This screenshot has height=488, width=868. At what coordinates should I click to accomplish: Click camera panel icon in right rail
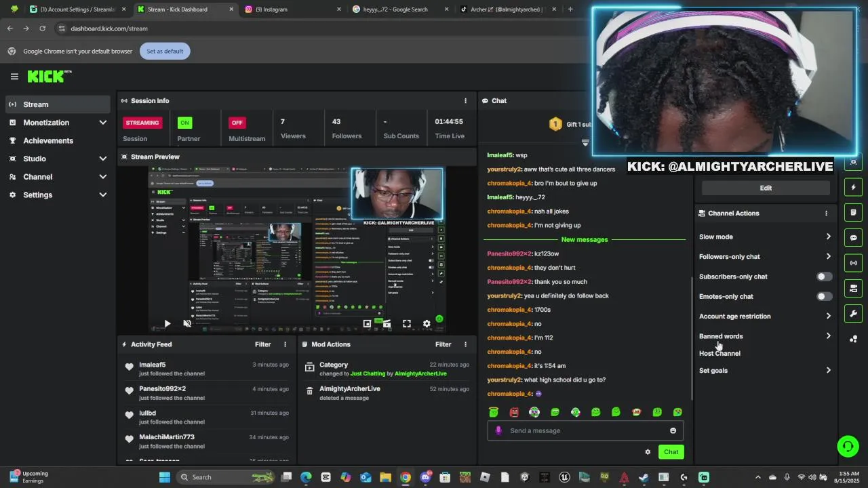coord(853,288)
